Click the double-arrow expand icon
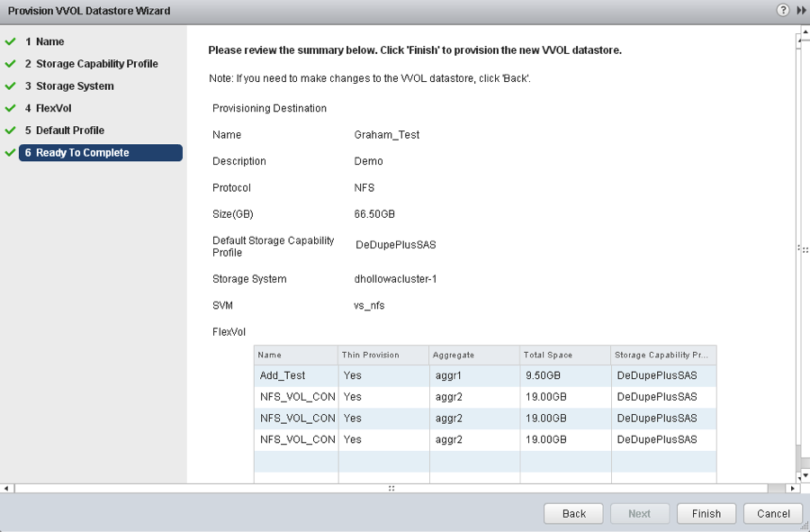Image resolution: width=810 pixels, height=532 pixels. [x=801, y=10]
